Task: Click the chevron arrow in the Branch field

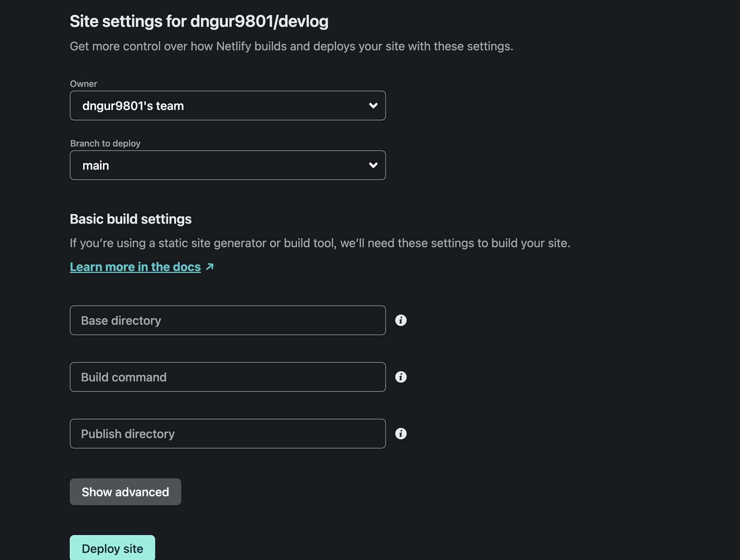Action: coord(373,165)
